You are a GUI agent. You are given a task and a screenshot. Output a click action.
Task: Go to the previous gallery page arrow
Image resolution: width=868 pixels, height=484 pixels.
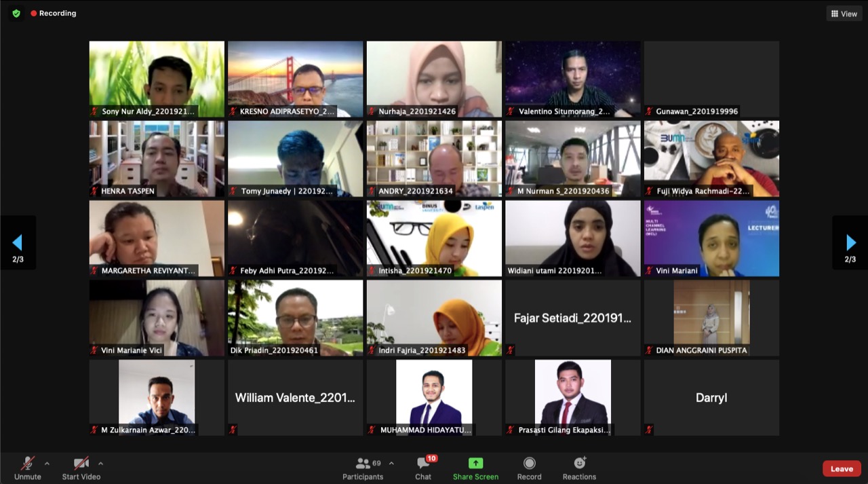tap(18, 242)
